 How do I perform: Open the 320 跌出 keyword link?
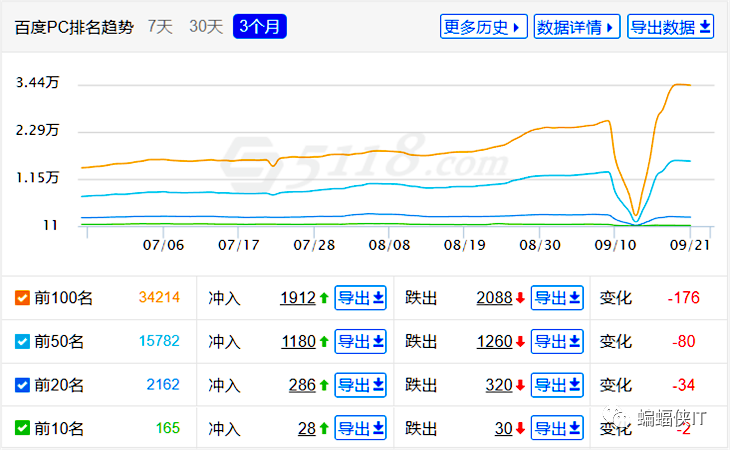[x=499, y=385]
